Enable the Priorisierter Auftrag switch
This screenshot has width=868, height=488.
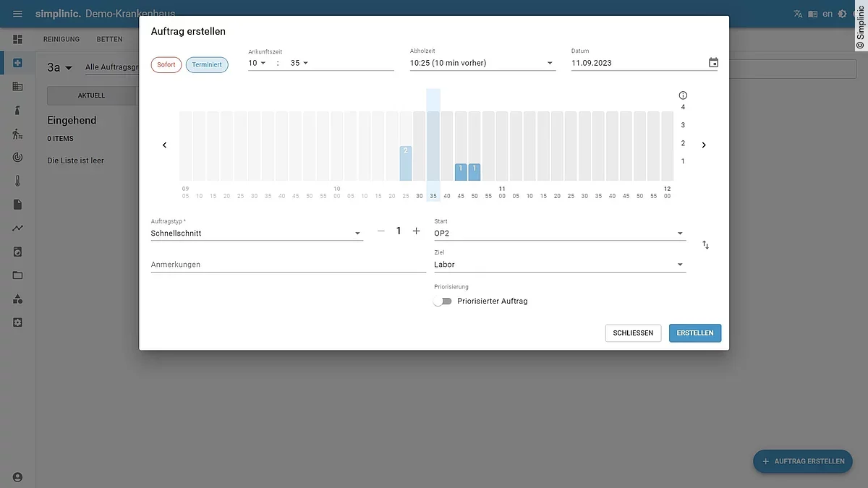point(442,301)
